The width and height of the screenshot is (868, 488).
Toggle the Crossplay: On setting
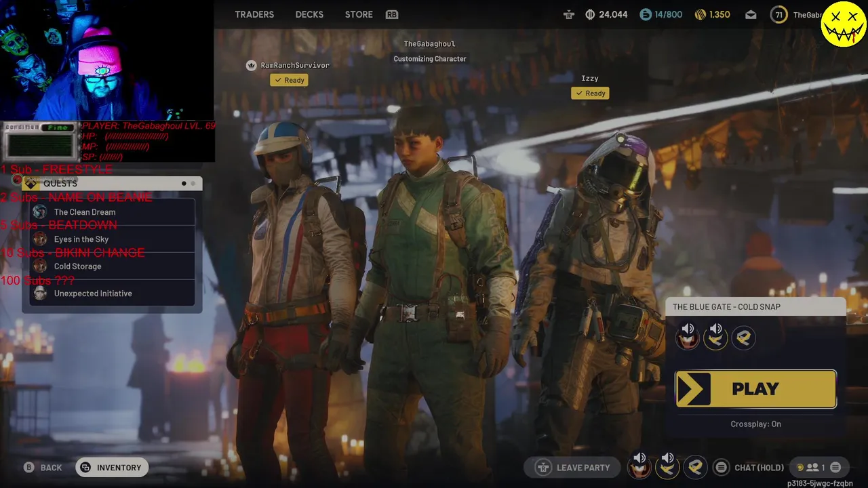click(x=755, y=424)
